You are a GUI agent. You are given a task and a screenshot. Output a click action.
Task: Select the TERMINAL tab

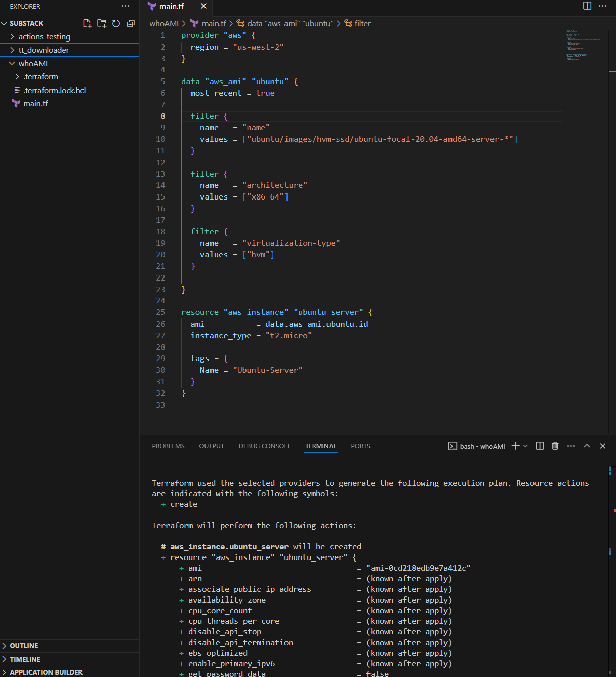(321, 446)
